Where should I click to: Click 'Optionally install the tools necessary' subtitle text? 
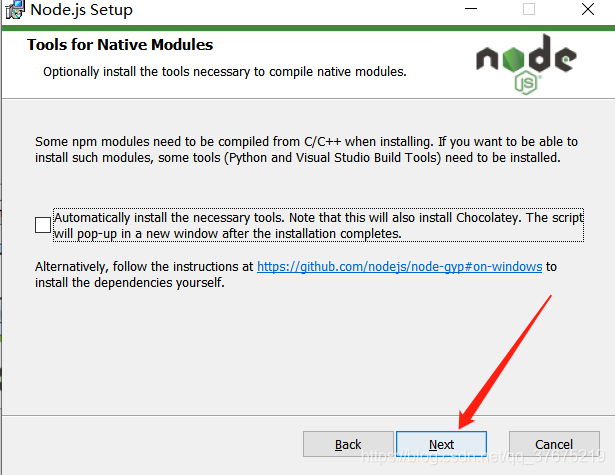pos(225,72)
